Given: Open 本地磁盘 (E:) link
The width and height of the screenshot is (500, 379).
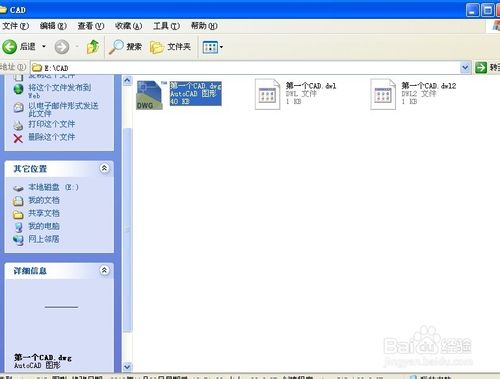Looking at the screenshot, I should 53,187.
